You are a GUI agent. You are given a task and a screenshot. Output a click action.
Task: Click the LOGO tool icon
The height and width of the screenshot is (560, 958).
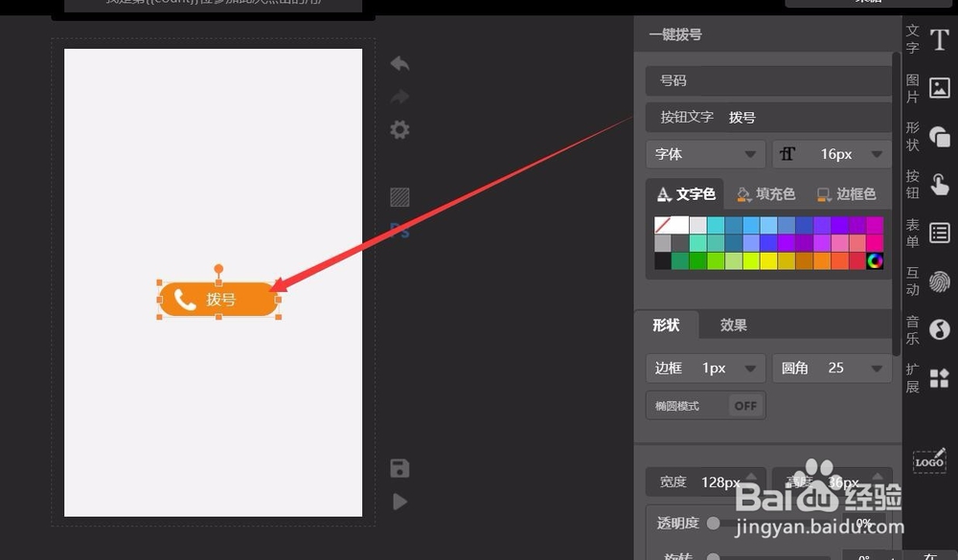[x=928, y=461]
